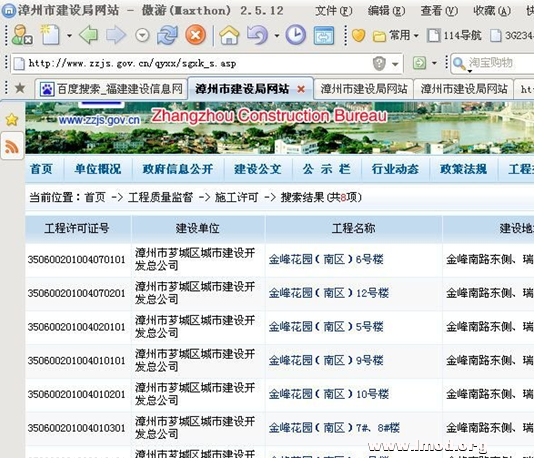This screenshot has height=458, width=534.
Task: Go forward with the right arrow icon
Action: [x=116, y=35]
